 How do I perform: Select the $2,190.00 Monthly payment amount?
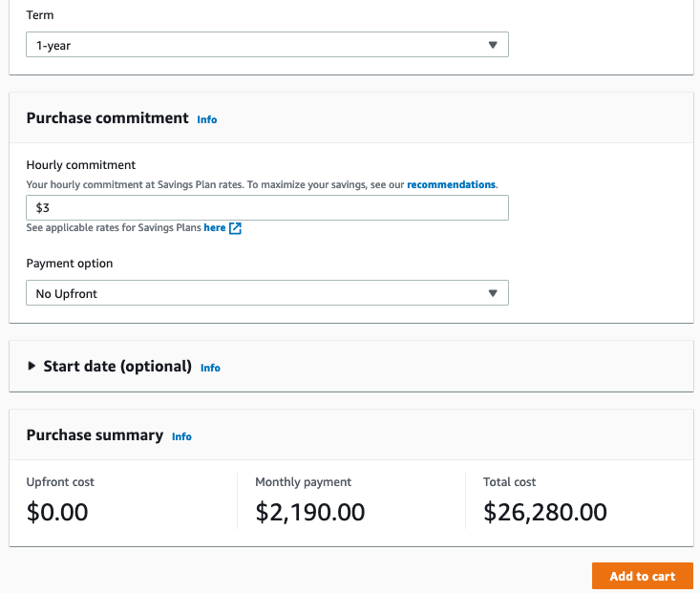click(309, 512)
